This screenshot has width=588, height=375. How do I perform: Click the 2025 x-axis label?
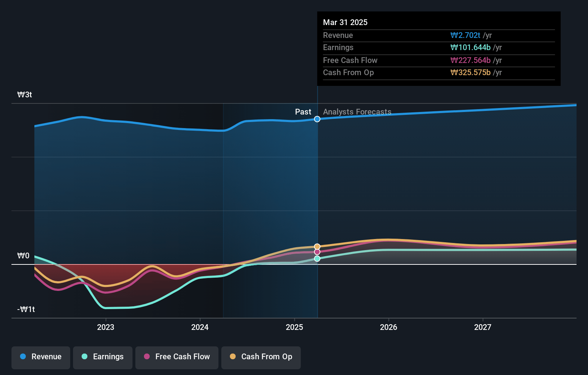tap(294, 327)
